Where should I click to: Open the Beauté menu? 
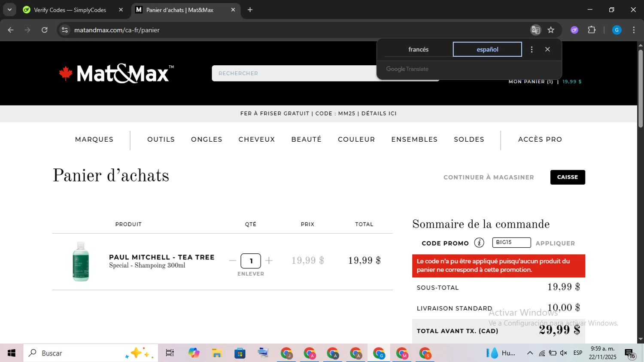point(306,140)
